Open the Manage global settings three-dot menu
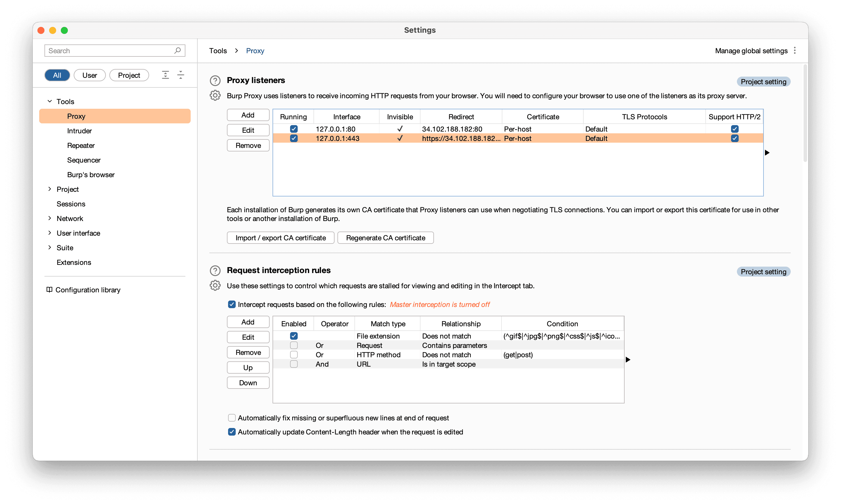 point(795,51)
